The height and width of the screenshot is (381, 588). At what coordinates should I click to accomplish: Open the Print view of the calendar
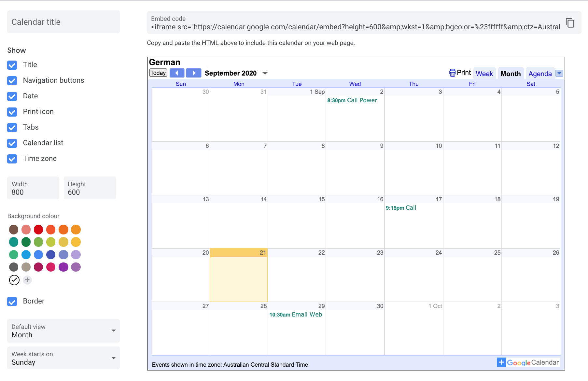coord(460,73)
